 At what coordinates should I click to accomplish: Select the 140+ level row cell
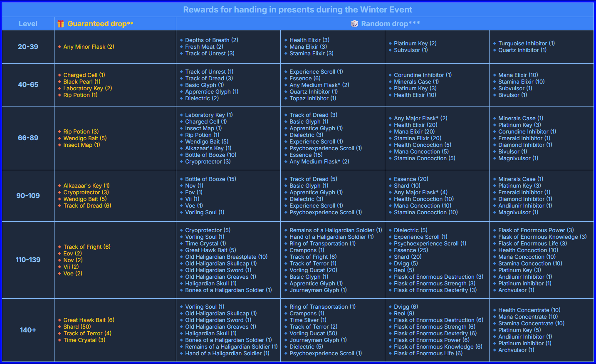click(x=28, y=330)
